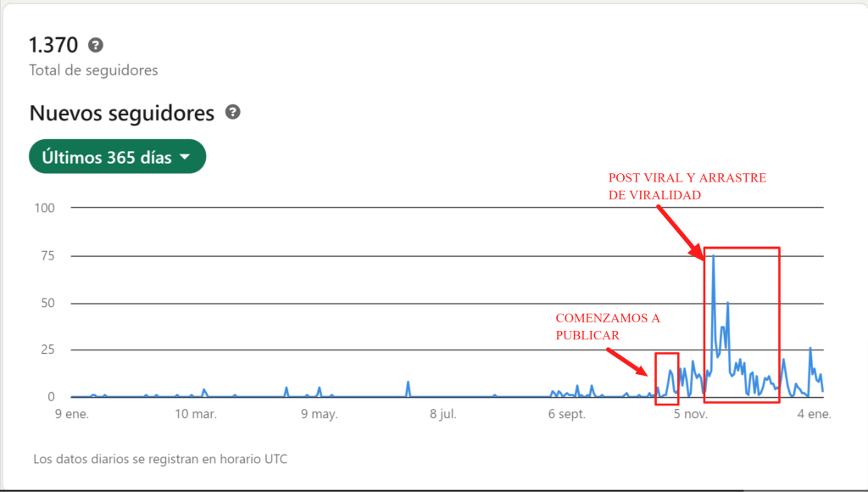Click the 5 nov. axis label
This screenshot has width=868, height=492.
[x=690, y=415]
